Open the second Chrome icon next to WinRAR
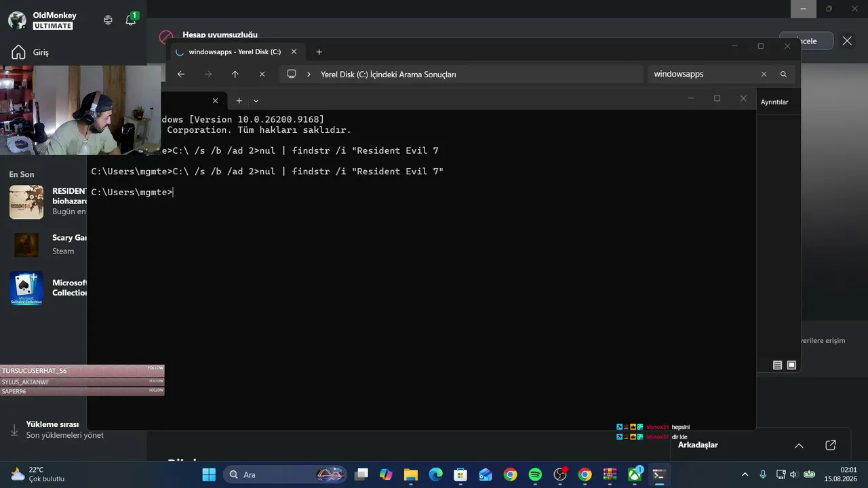Screen dimensions: 868x488 [585, 474]
